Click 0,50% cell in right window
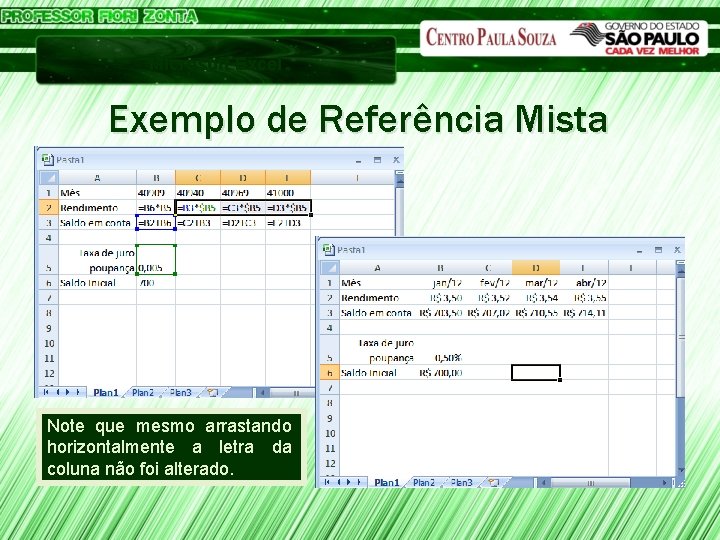This screenshot has width=720, height=540. [x=440, y=350]
